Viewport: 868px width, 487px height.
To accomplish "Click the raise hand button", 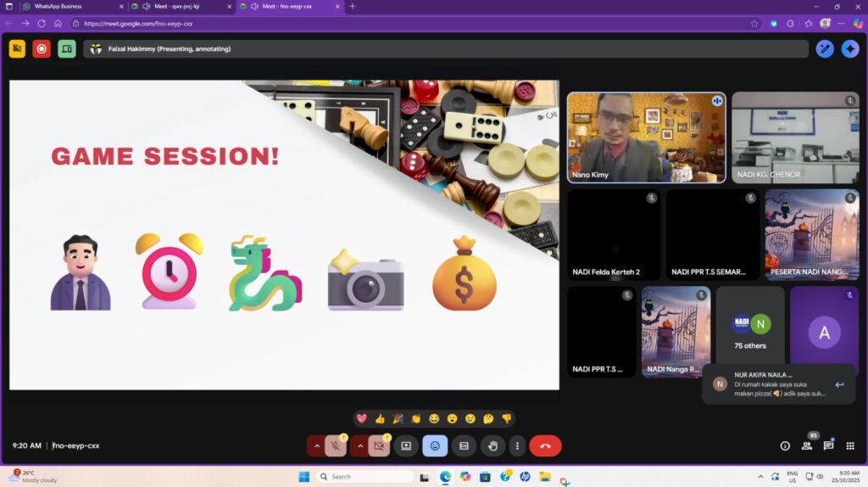I will click(x=492, y=445).
